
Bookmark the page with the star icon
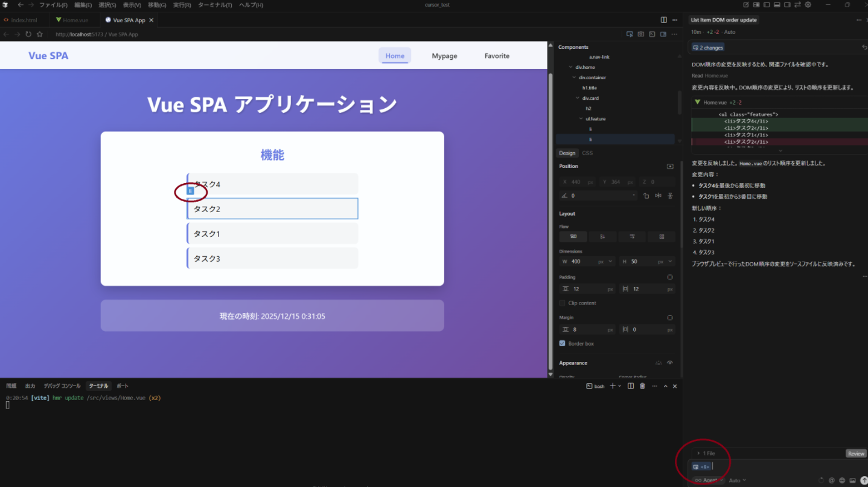40,34
